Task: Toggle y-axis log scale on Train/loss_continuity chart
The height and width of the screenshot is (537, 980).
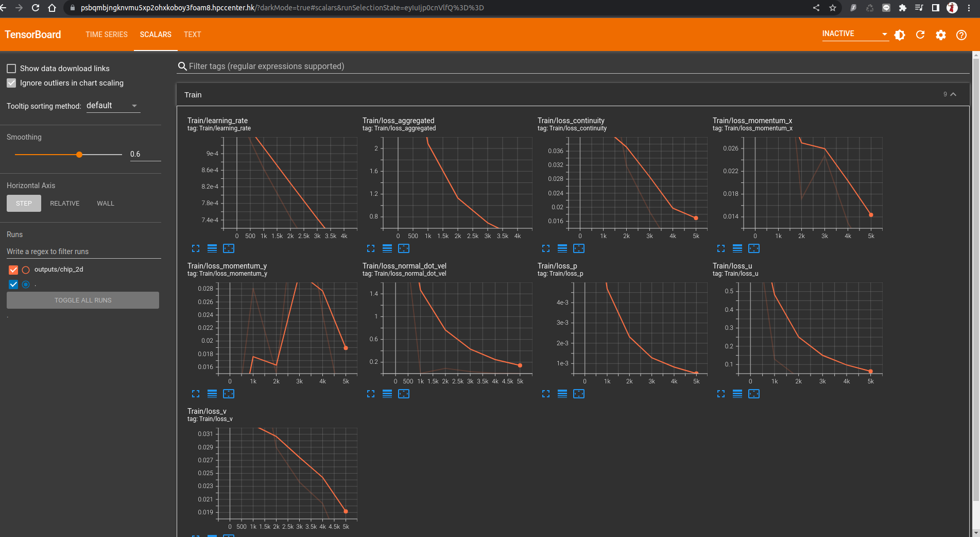Action: [x=562, y=248]
